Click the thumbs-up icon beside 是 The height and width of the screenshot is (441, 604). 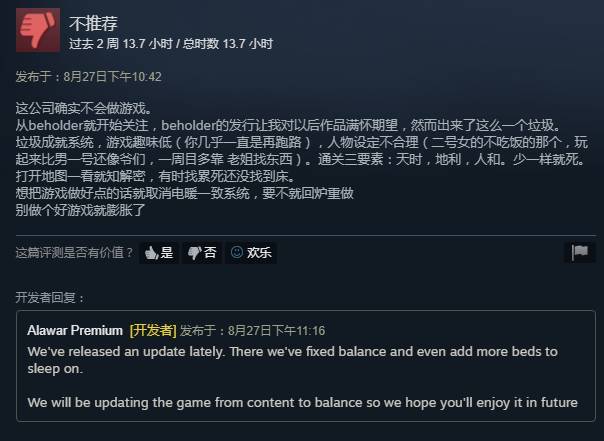(151, 253)
